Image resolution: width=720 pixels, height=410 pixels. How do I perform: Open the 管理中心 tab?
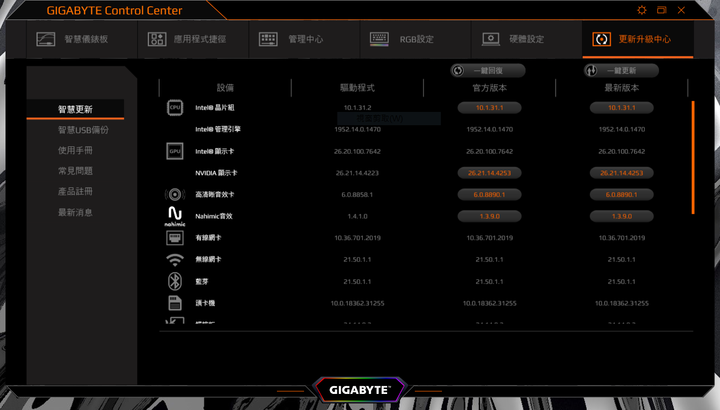click(304, 39)
